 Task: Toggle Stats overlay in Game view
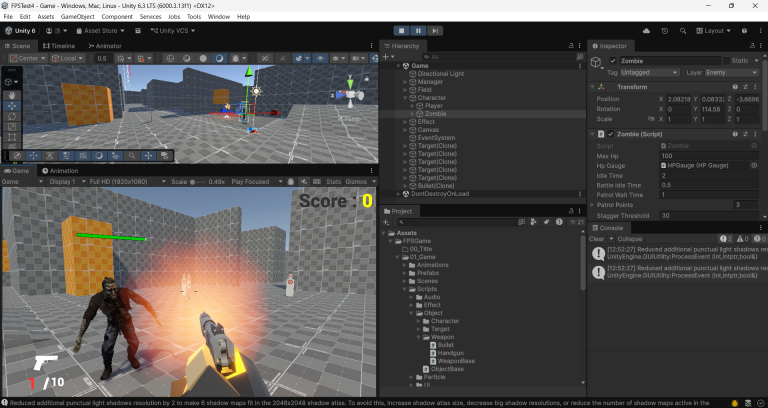point(334,182)
